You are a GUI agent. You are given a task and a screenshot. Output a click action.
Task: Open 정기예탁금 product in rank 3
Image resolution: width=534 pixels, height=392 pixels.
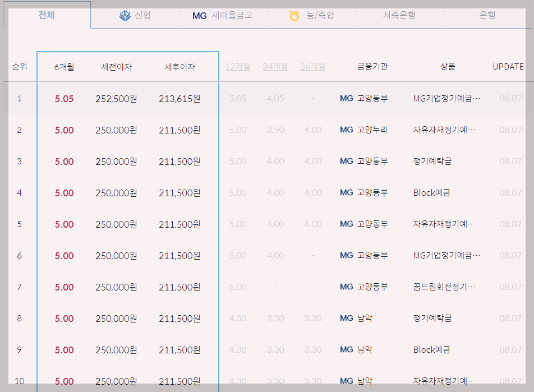pos(432,161)
